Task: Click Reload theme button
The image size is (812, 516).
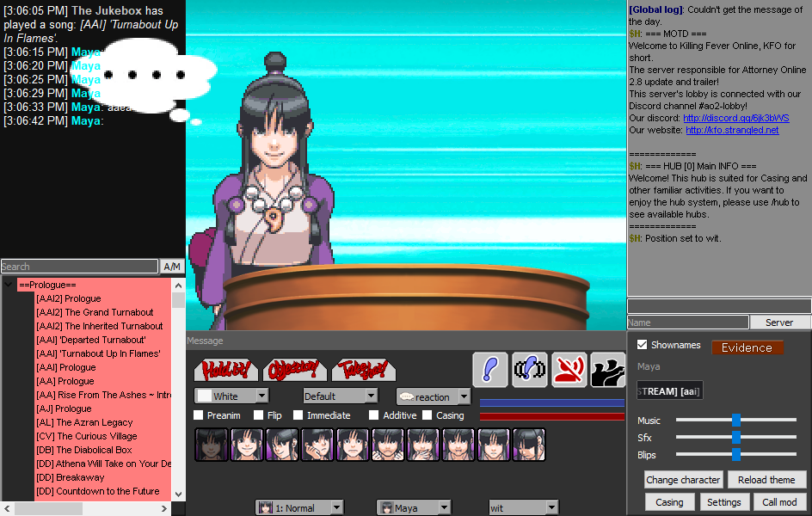Action: (766, 480)
